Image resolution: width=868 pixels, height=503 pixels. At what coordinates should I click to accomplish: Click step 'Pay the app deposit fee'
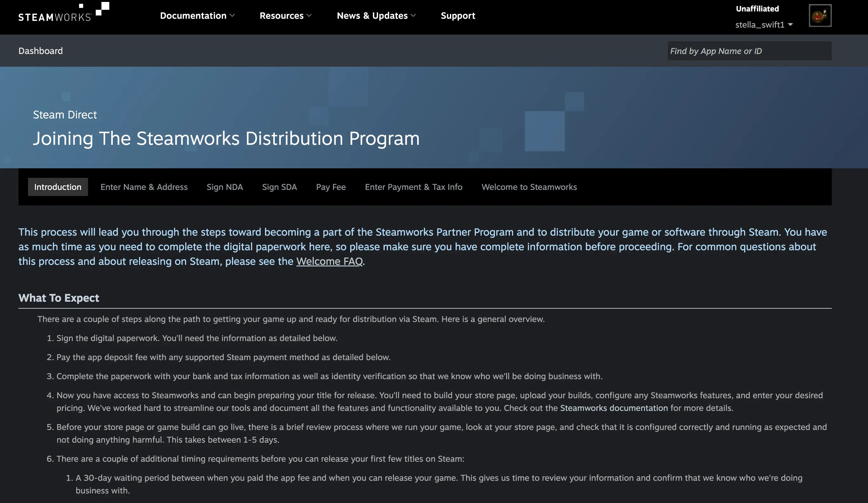[x=224, y=357]
